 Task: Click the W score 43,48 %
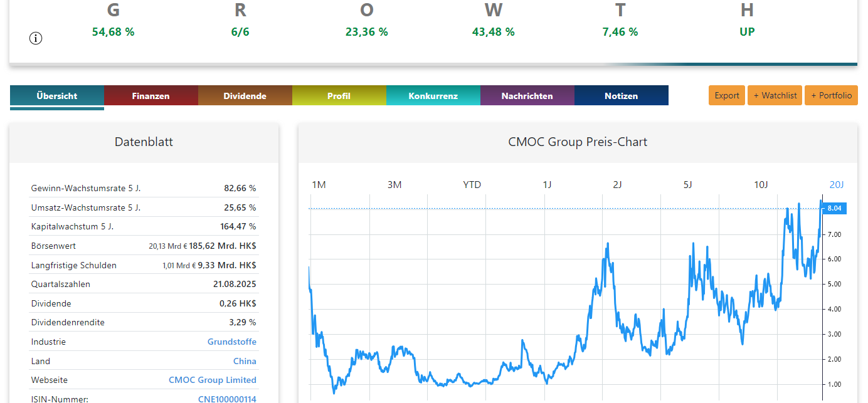coord(494,31)
